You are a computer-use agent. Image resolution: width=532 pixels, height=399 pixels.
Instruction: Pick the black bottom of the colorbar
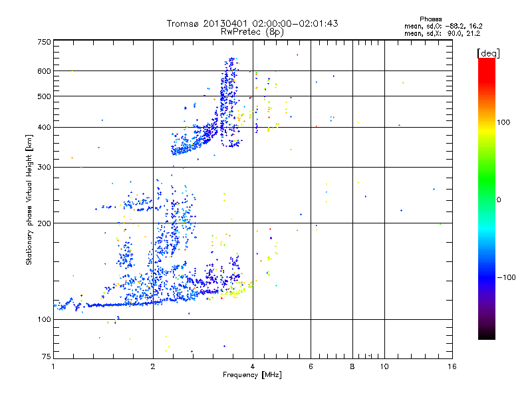point(487,334)
